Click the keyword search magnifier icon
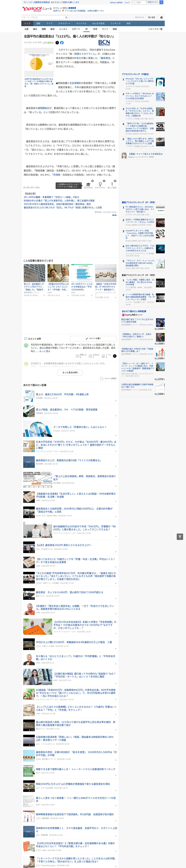This screenshot has width=186, height=868. [x=66, y=18]
